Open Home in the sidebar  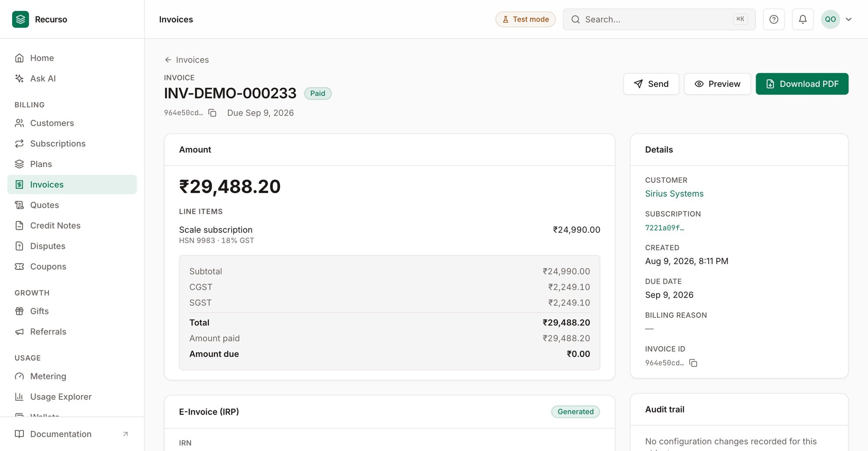[x=72, y=58]
